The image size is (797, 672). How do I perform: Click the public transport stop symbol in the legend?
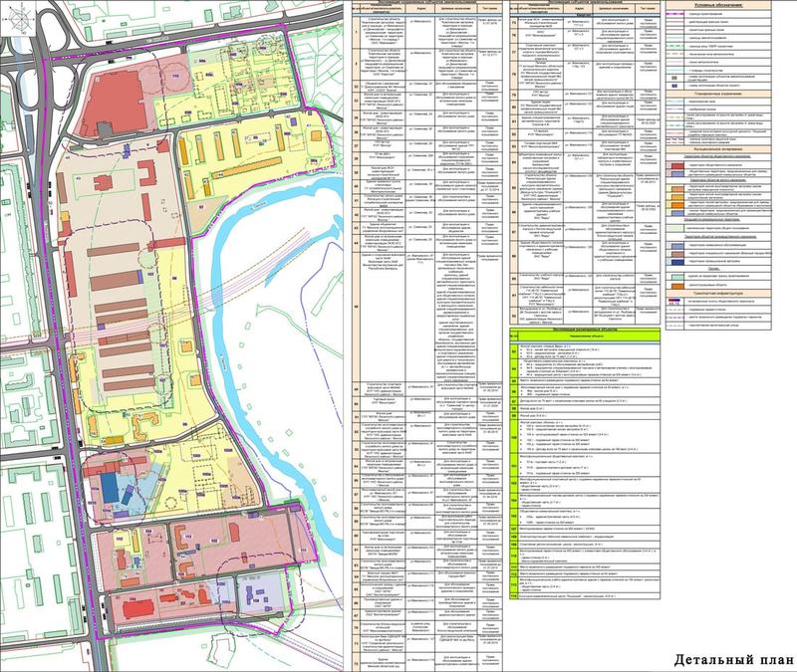pyautogui.click(x=673, y=301)
